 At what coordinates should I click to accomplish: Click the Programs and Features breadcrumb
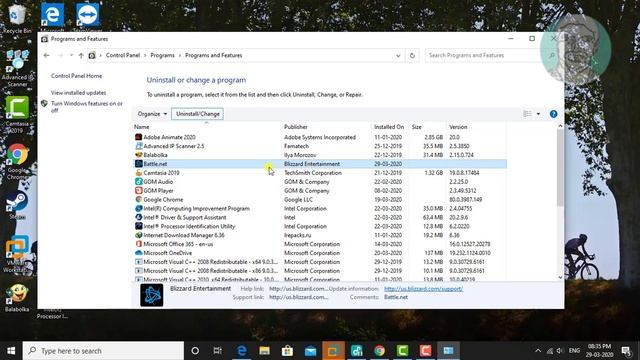pyautogui.click(x=213, y=55)
